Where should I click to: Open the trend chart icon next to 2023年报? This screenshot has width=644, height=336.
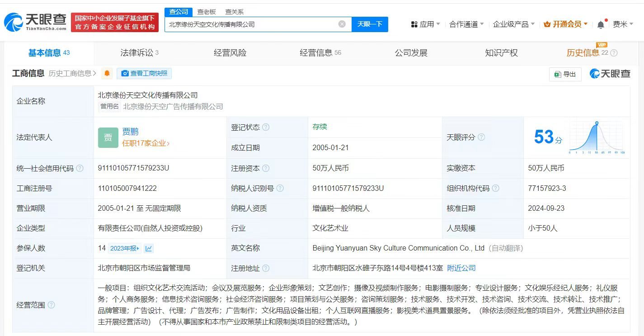tap(148, 248)
